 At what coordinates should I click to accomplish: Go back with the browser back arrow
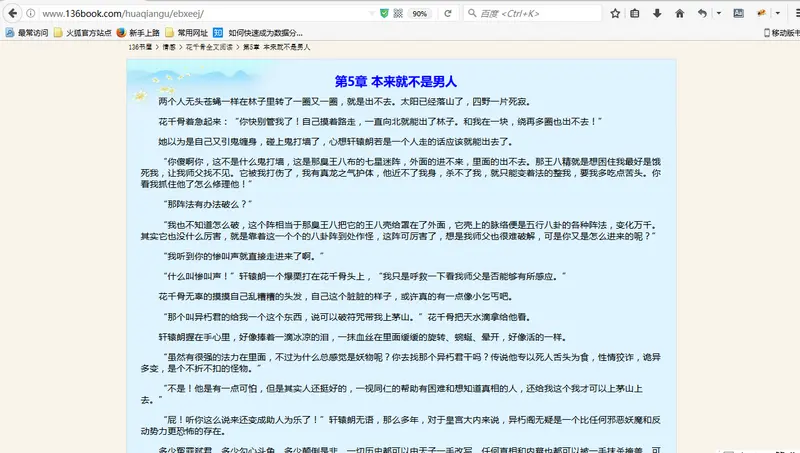pos(12,13)
